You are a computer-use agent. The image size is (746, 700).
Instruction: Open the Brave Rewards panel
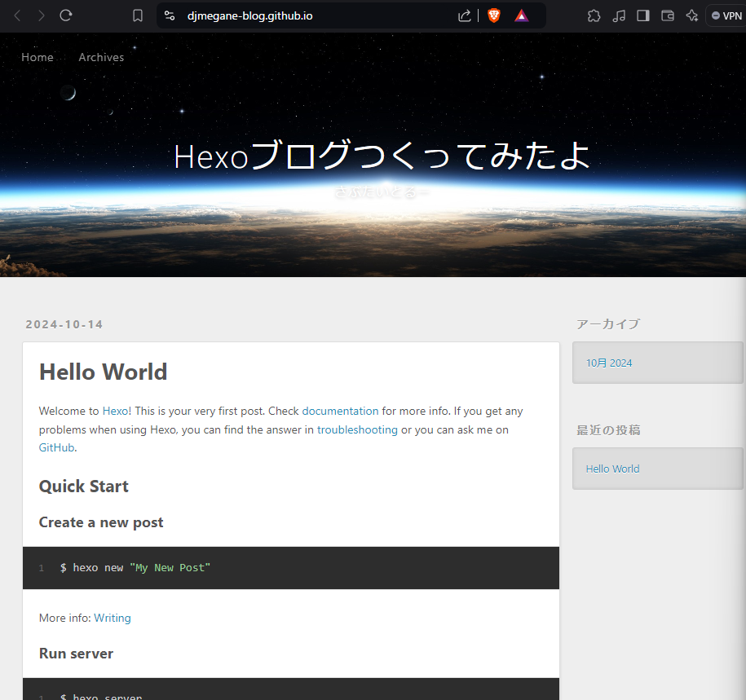[x=522, y=15]
